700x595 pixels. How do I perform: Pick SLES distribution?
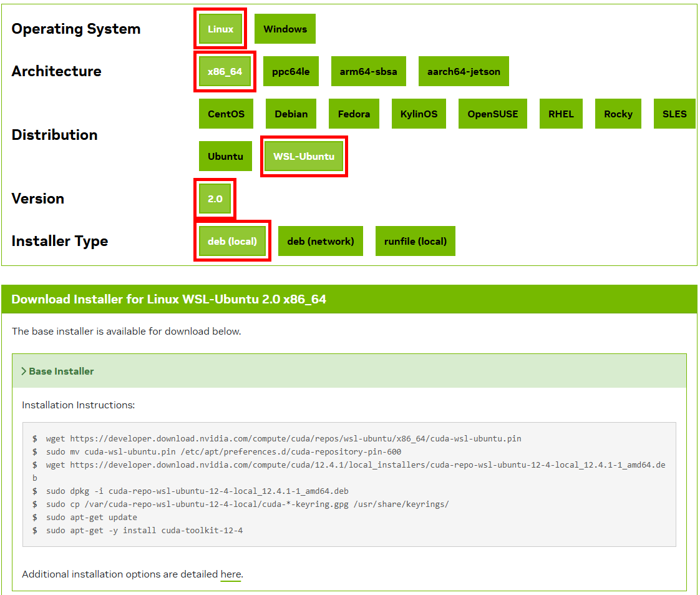tap(674, 114)
